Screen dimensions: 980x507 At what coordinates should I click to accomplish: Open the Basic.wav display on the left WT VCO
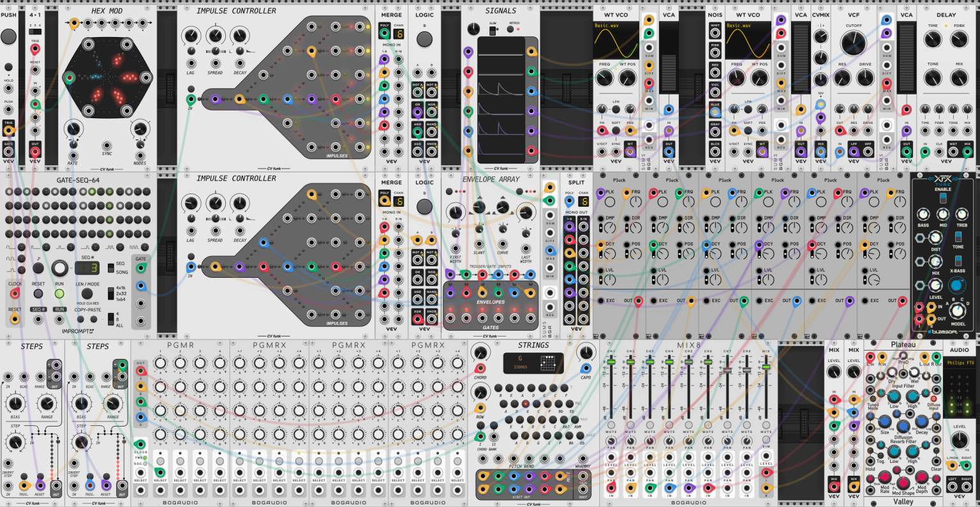(616, 41)
